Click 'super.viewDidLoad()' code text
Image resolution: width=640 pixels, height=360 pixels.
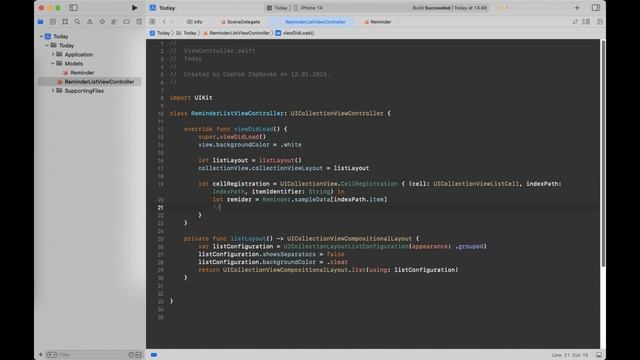[232, 137]
